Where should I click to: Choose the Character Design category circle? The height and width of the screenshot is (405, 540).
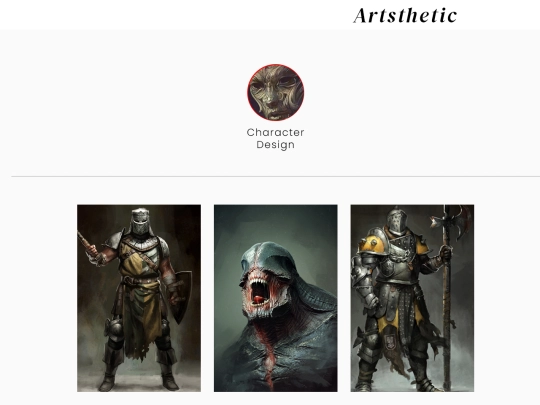click(276, 92)
